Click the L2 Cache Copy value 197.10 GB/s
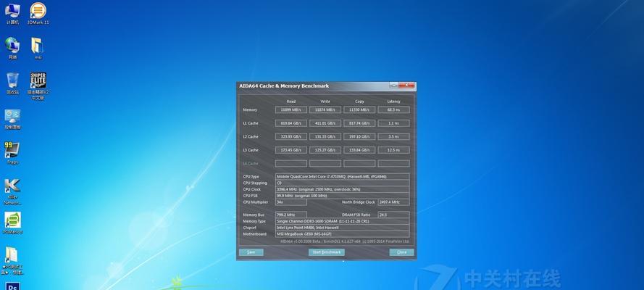Viewport: 644px width, 290px height. (x=359, y=136)
